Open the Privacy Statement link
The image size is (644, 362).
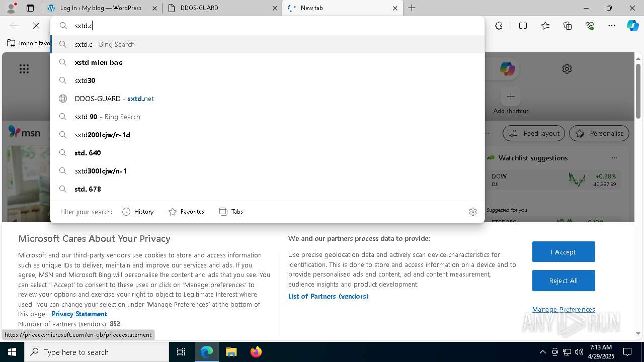79,314
